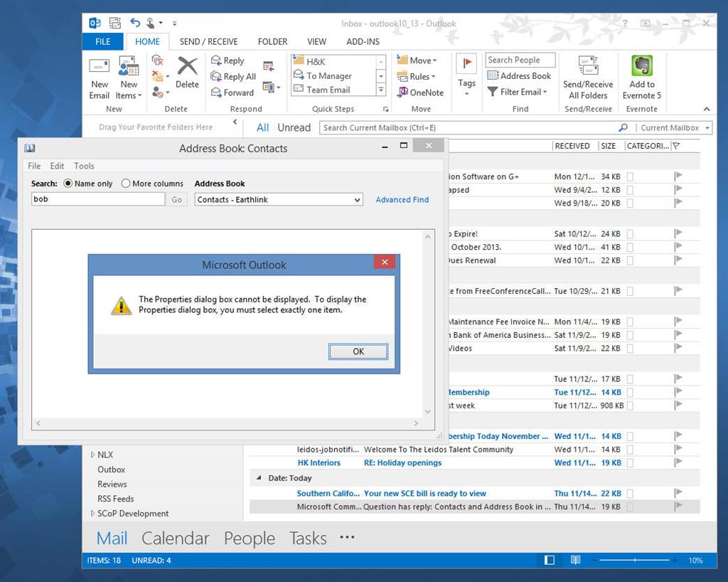Toggle category box for FreeConferenceCall message
The width and height of the screenshot is (728, 582).
click(x=630, y=291)
